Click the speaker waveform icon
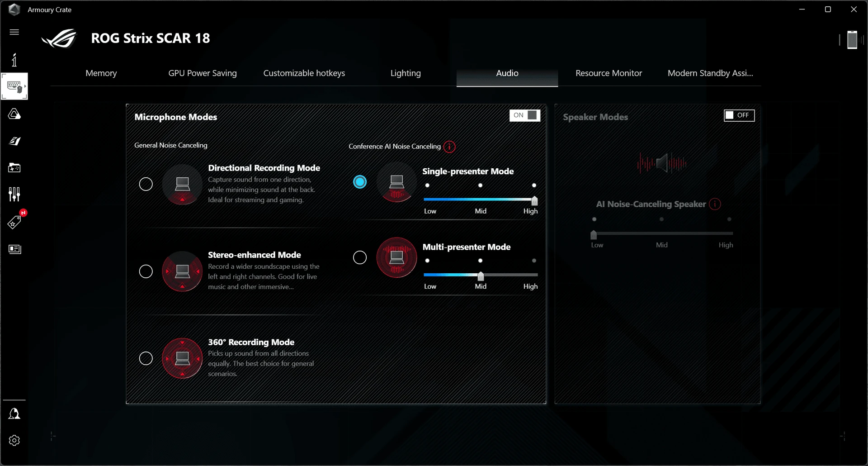 [662, 163]
